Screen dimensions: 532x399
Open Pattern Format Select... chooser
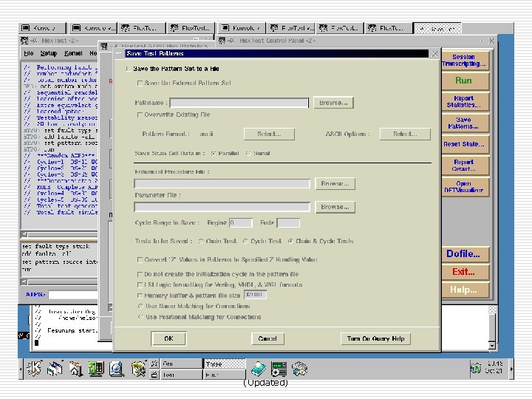tap(269, 134)
